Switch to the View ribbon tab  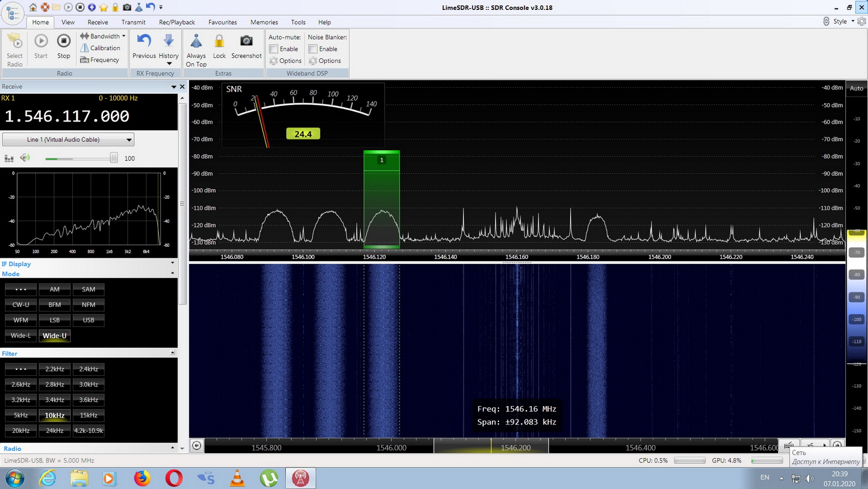68,22
